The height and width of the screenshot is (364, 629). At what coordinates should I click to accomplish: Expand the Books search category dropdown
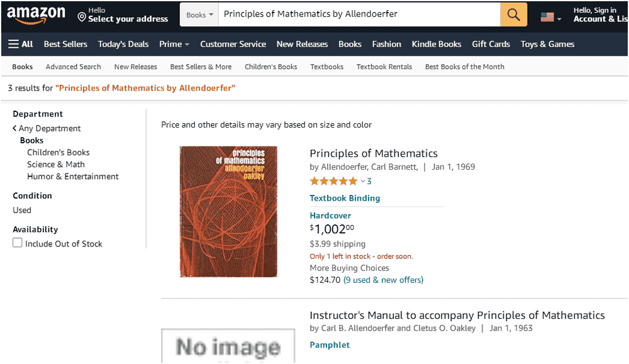pos(199,14)
